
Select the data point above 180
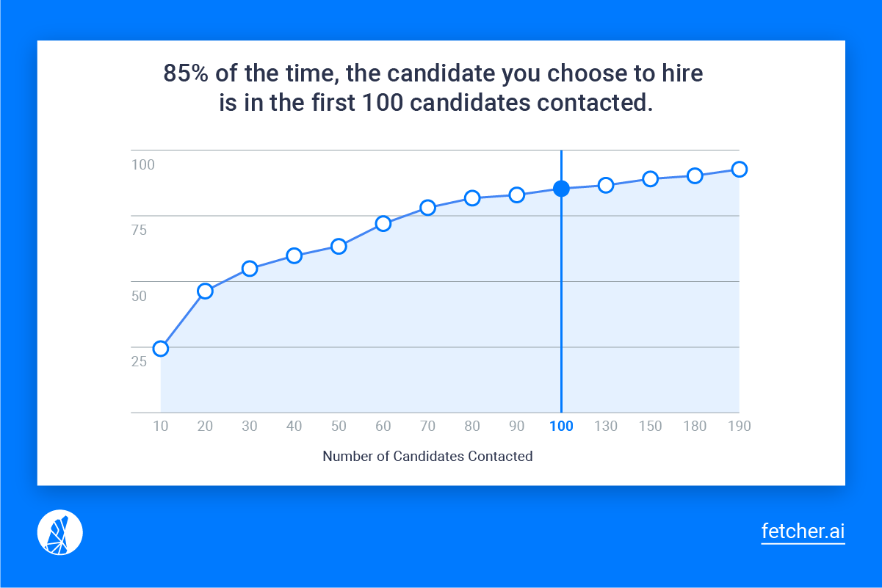click(695, 175)
